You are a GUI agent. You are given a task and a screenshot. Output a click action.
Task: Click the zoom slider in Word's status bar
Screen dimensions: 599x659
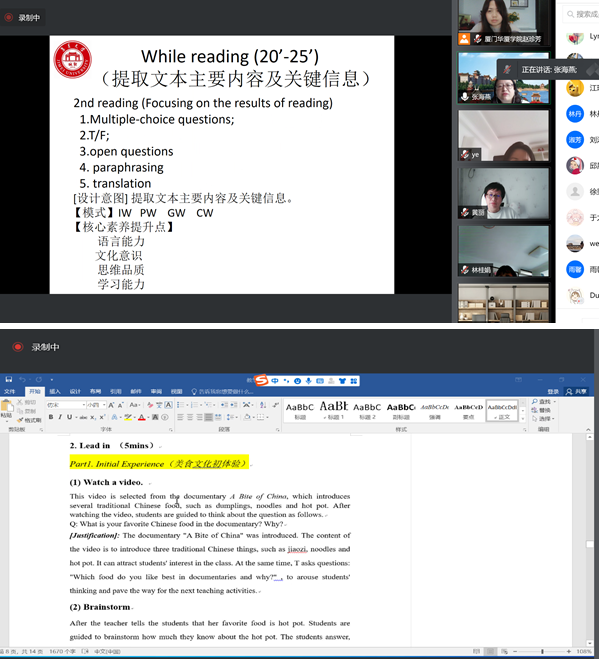coord(542,651)
